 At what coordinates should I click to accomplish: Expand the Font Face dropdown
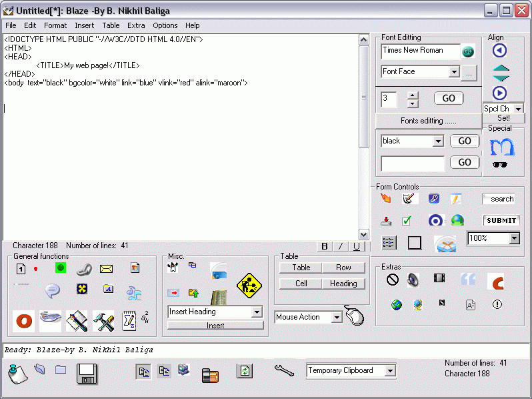click(453, 71)
